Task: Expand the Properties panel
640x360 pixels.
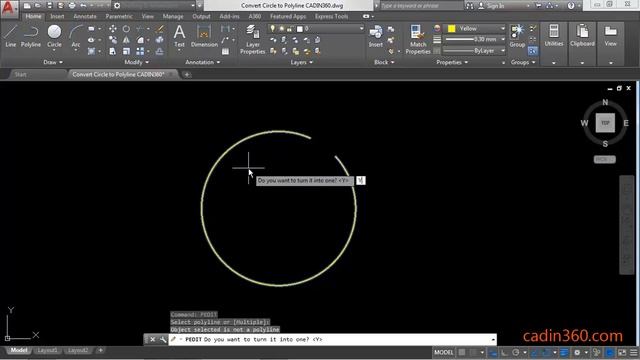Action: [452, 62]
